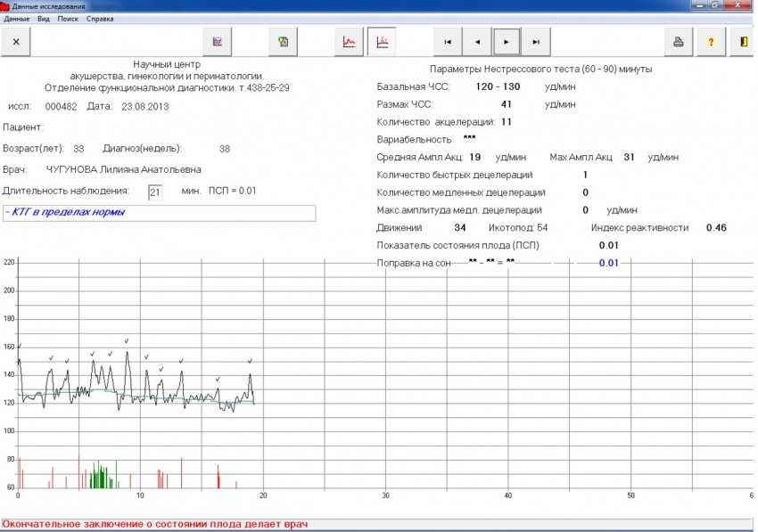Click the X close-study toolbar button
The height and width of the screenshot is (532, 758).
(x=16, y=42)
